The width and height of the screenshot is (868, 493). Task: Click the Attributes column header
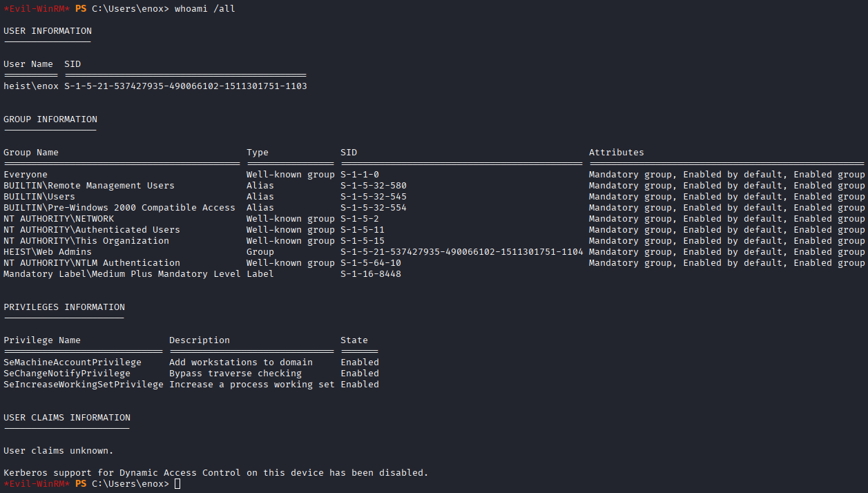click(617, 153)
